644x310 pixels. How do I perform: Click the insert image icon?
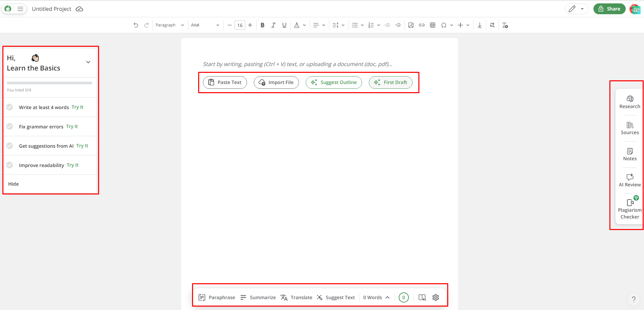(411, 25)
